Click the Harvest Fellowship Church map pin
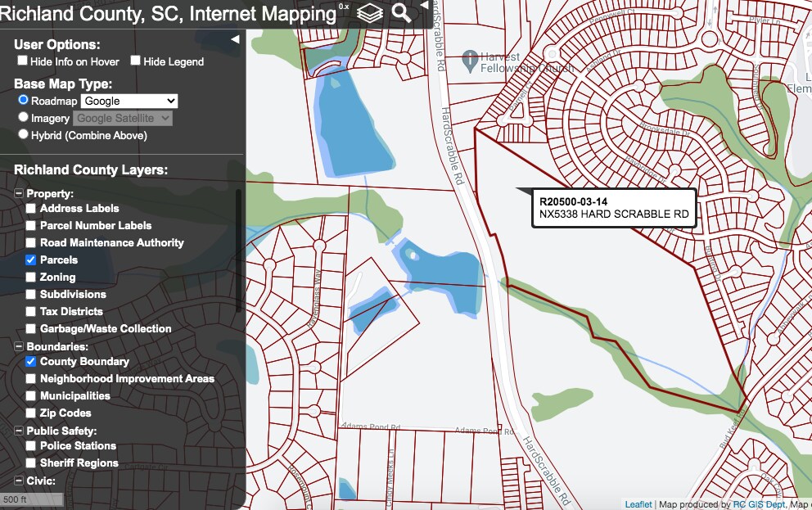 (470, 60)
